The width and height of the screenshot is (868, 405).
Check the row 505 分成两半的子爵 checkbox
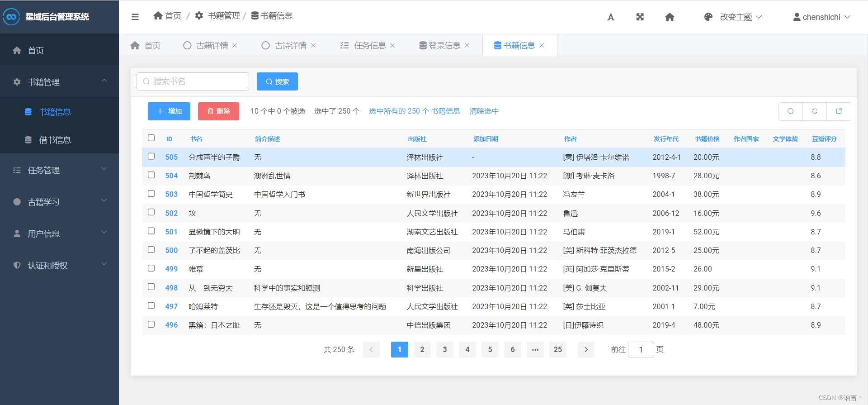click(151, 157)
